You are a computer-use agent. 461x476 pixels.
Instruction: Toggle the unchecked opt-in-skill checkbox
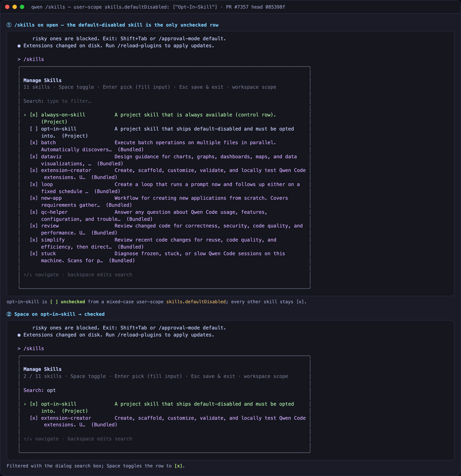[x=34, y=129]
